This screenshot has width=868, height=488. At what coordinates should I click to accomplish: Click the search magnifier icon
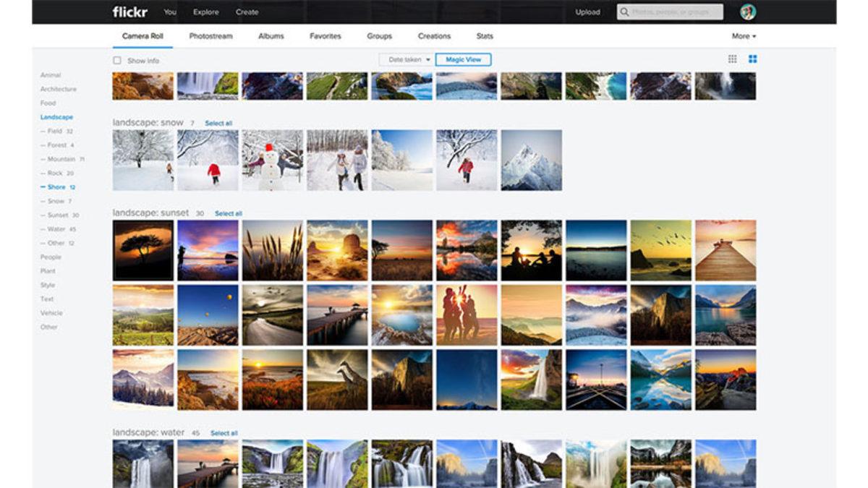(624, 12)
